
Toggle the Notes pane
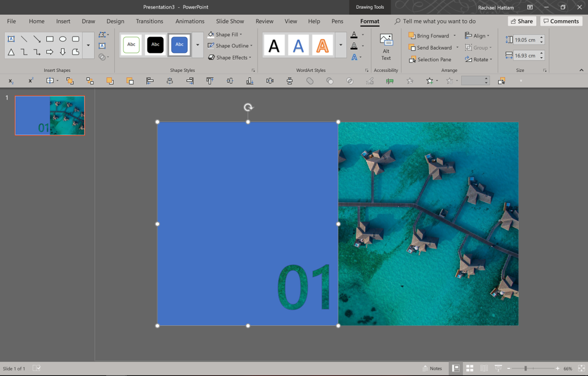coord(432,368)
